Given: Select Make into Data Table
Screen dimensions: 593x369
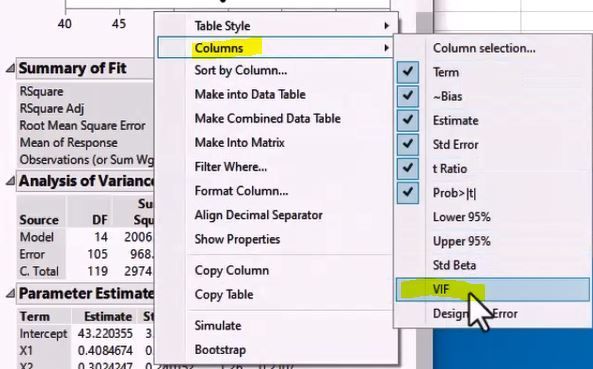Looking at the screenshot, I should (250, 95).
